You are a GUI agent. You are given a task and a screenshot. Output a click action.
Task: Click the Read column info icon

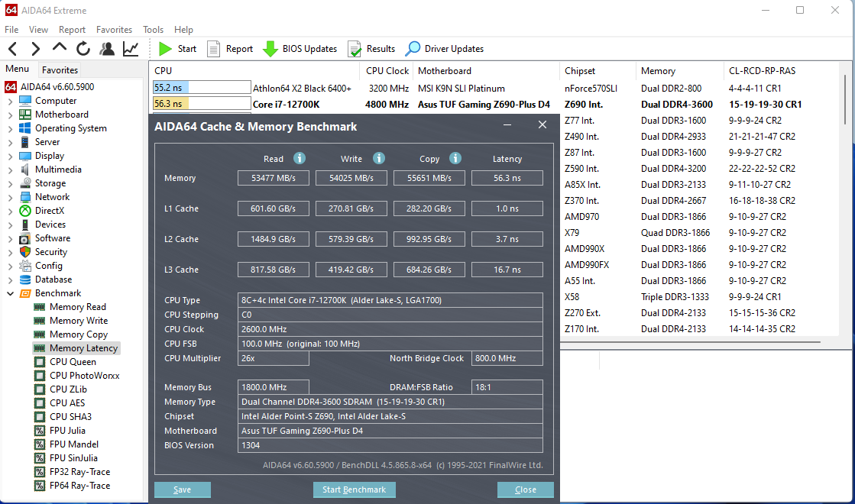click(x=300, y=158)
